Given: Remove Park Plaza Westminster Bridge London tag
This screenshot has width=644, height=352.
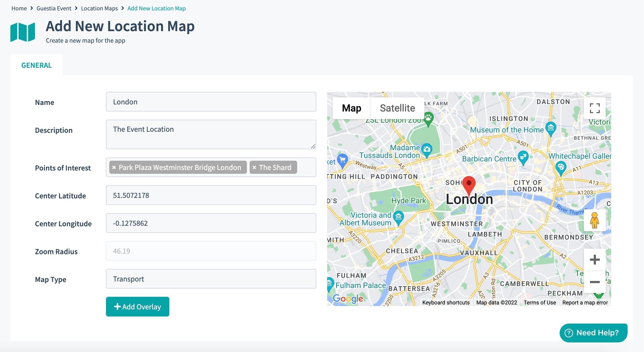Looking at the screenshot, I should (x=114, y=168).
